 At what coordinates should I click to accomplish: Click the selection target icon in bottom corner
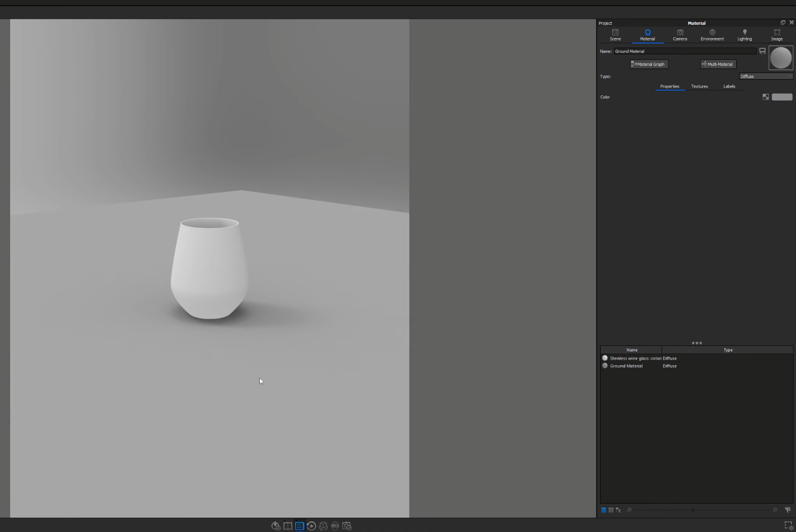(x=788, y=525)
